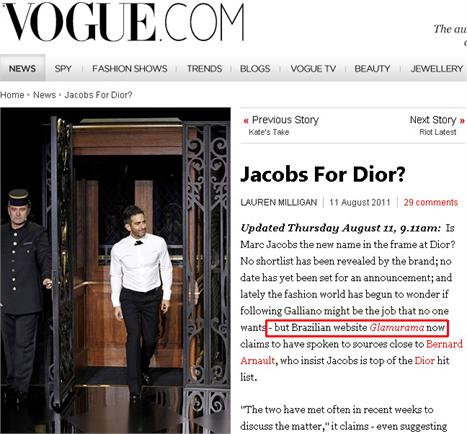Click the Marc Jacobs runway photo
Screen dimensions: 467x434
pyautogui.click(x=115, y=270)
